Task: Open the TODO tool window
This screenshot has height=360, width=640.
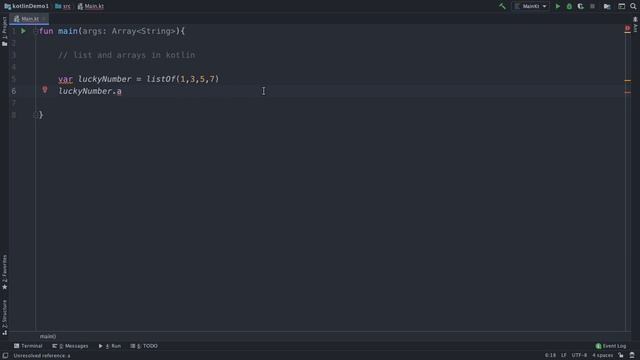Action: tap(144, 346)
